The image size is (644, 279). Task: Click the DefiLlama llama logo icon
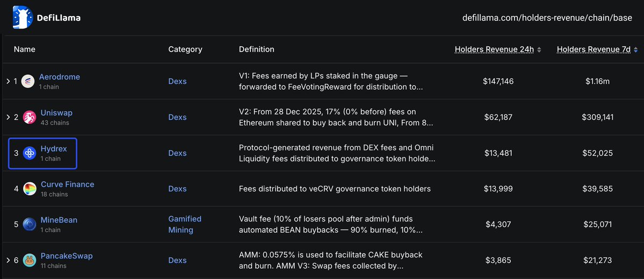(x=23, y=17)
